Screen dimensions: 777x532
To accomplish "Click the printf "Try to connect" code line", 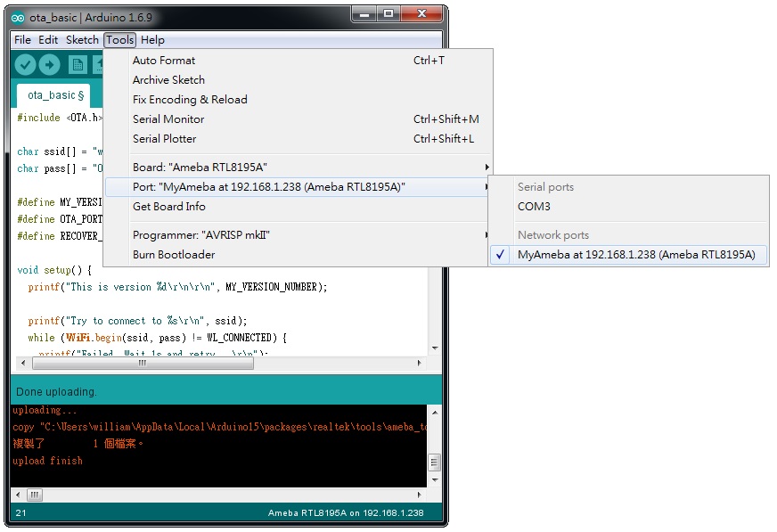I will (x=137, y=321).
